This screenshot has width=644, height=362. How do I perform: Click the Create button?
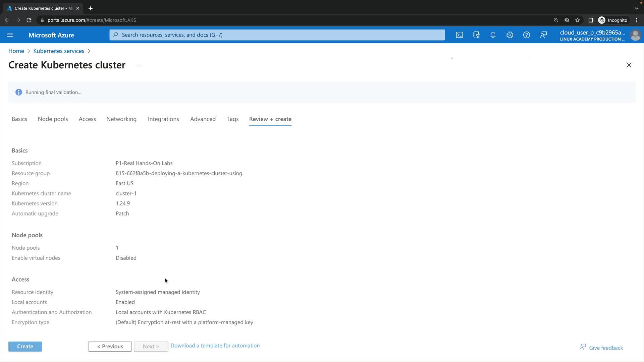(25, 346)
